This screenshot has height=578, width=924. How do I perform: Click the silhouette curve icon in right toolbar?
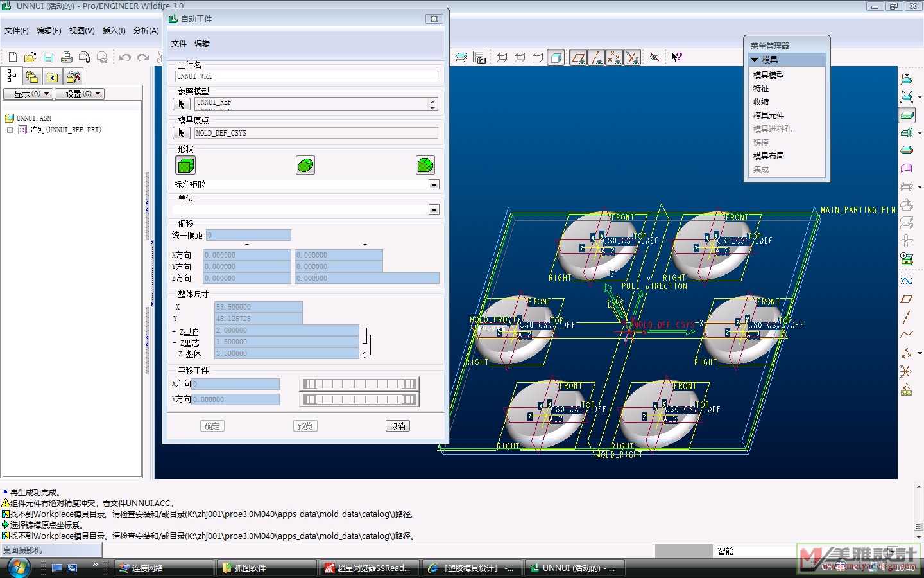pyautogui.click(x=907, y=150)
